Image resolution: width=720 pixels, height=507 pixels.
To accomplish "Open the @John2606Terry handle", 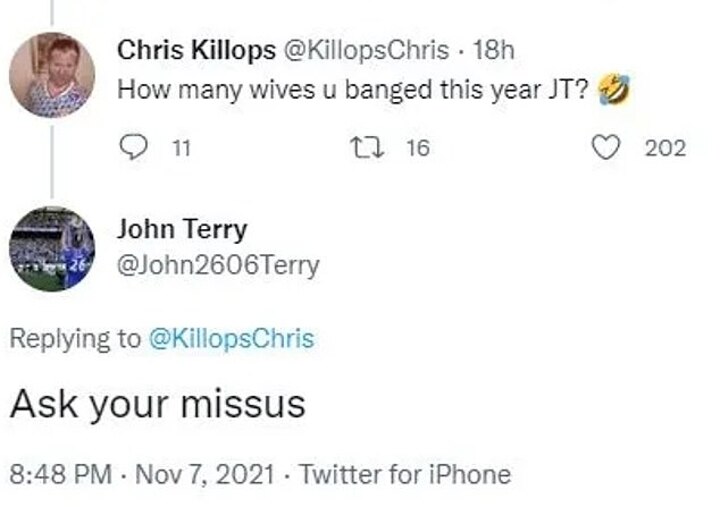I will tap(218, 265).
